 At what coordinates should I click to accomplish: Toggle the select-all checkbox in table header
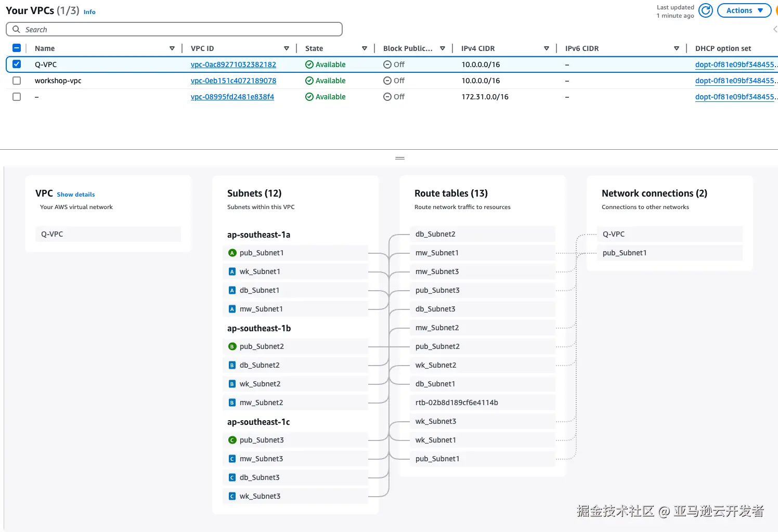point(17,48)
